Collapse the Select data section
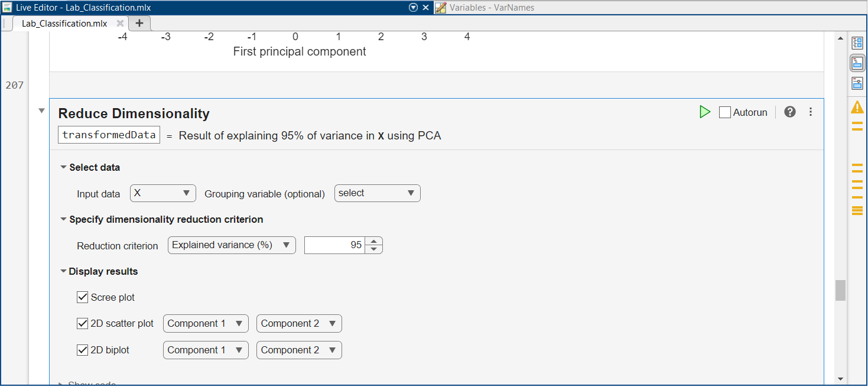This screenshot has height=387, width=868. (x=63, y=168)
